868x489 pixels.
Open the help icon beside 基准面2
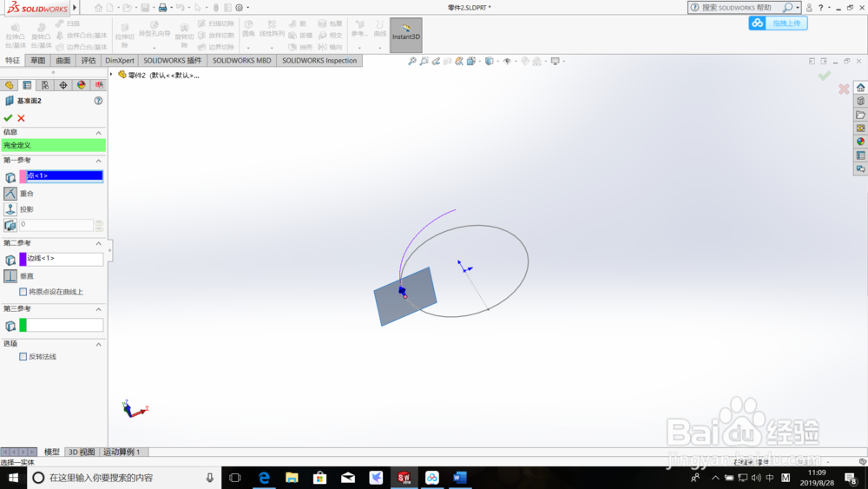point(98,101)
